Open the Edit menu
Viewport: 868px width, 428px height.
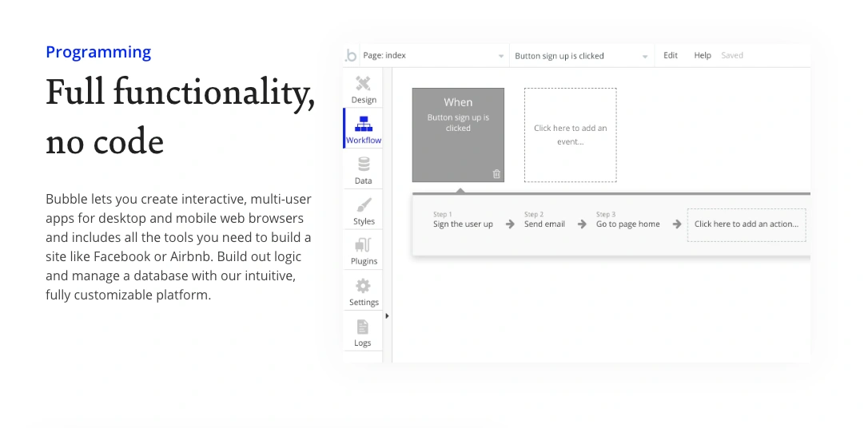(x=671, y=55)
